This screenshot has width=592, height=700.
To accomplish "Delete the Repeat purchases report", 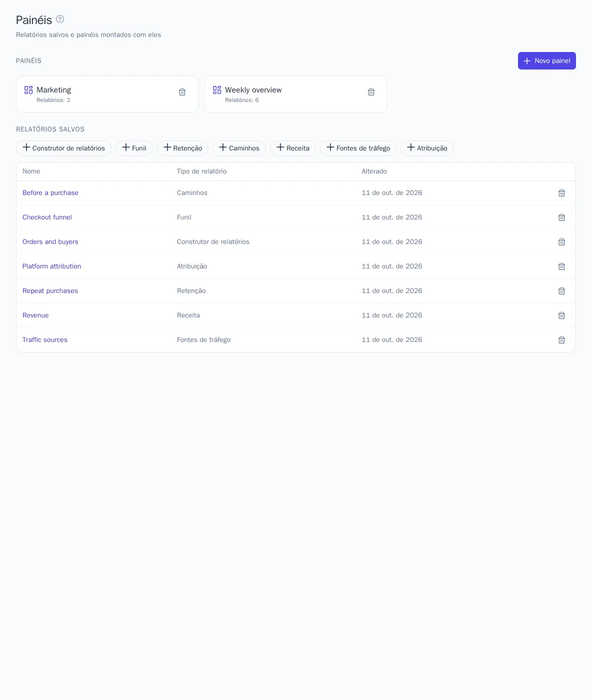I will (x=561, y=291).
